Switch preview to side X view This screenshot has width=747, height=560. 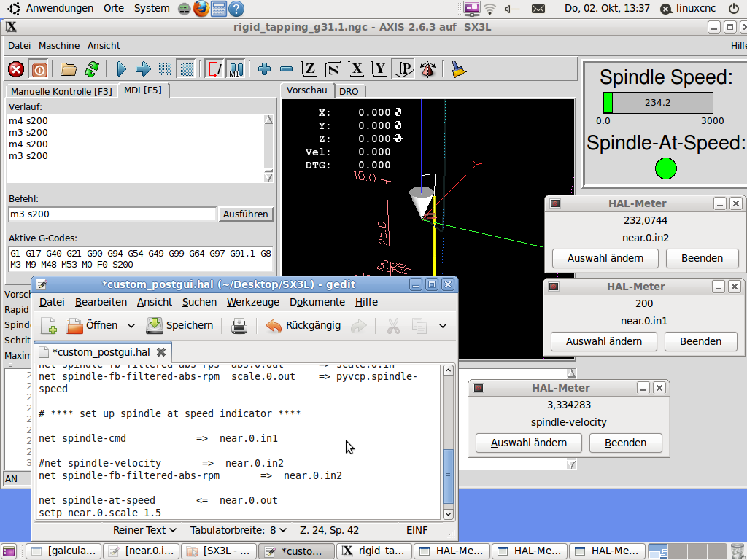point(356,69)
